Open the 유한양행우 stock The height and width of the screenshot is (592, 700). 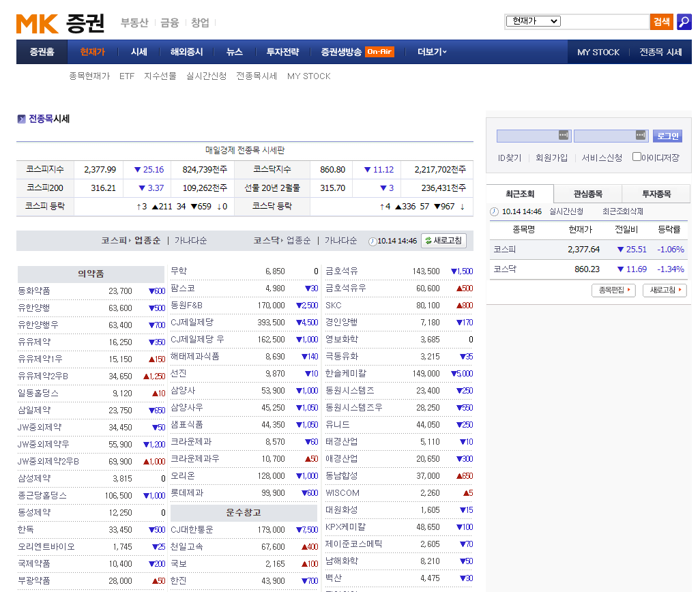(38, 325)
